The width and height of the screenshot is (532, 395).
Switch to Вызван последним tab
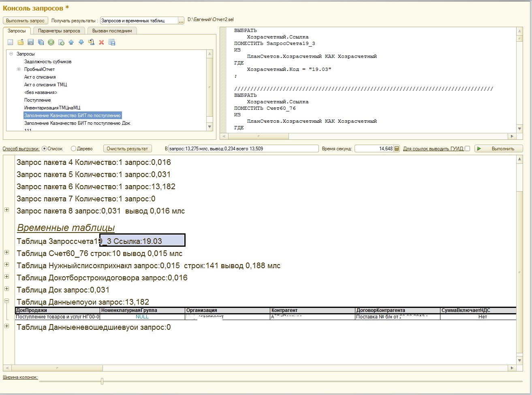click(112, 31)
